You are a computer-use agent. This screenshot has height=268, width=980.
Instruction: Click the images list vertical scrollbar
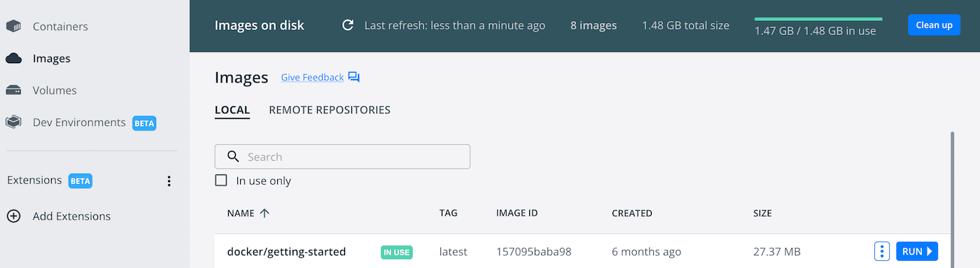click(x=951, y=199)
